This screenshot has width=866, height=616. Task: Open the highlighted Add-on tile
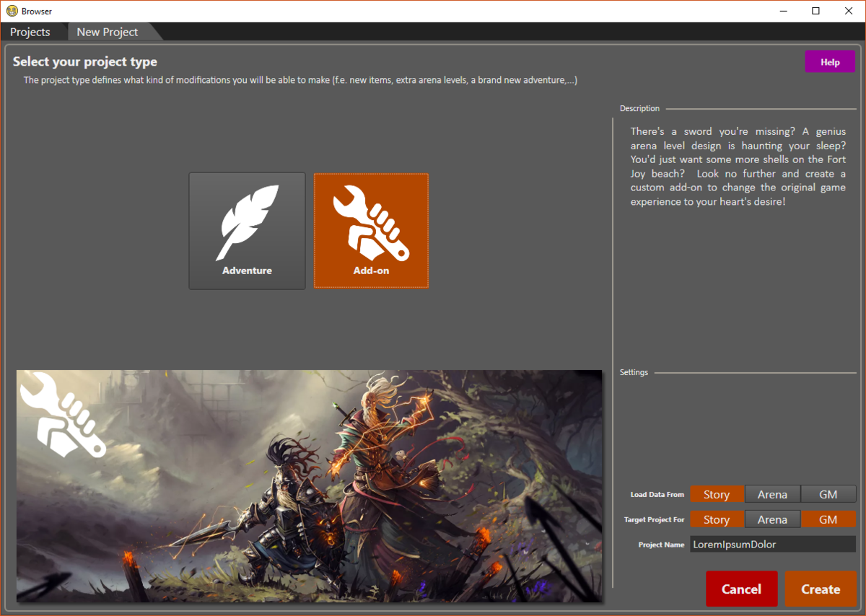[x=371, y=231]
